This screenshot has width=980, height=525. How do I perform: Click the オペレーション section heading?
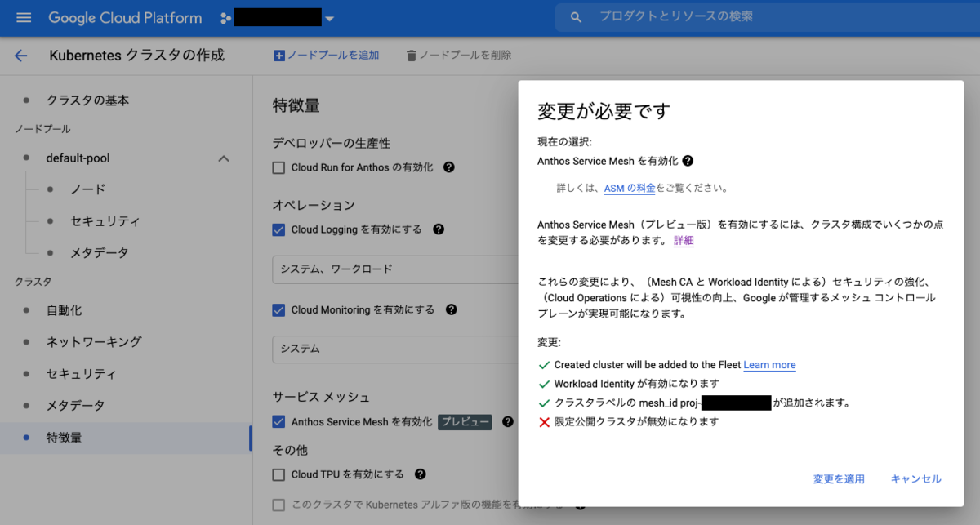pos(314,205)
